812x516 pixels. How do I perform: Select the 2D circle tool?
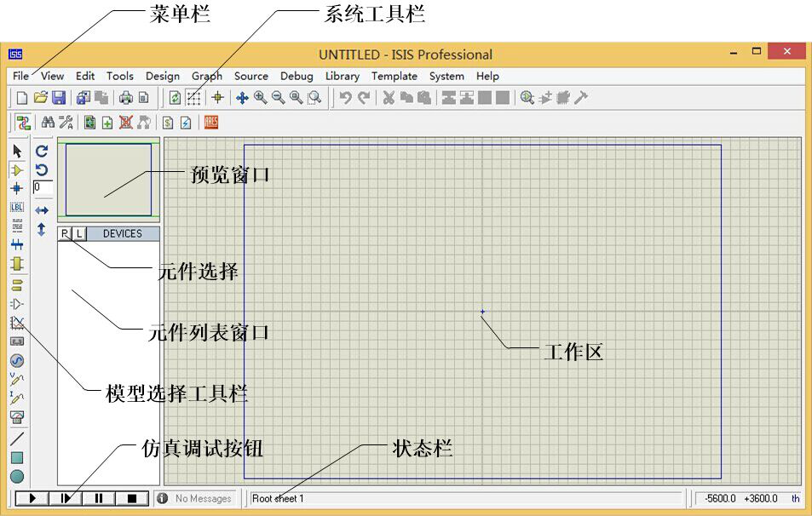point(17,476)
